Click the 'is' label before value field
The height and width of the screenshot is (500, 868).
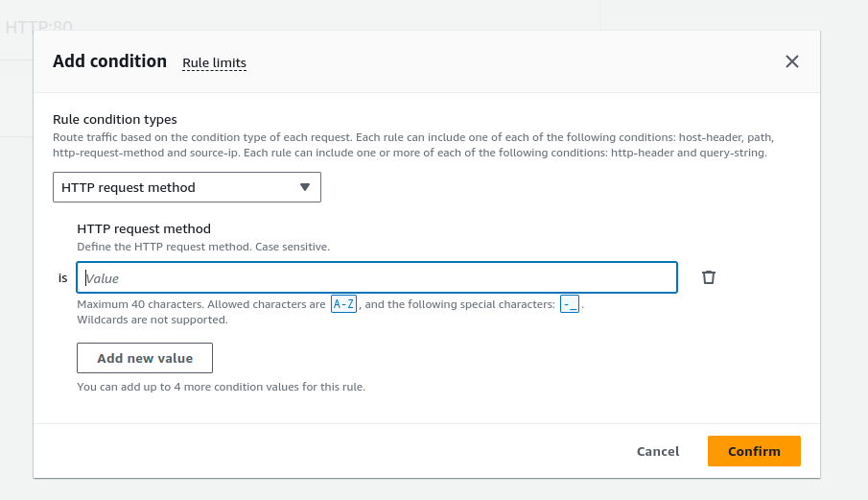62,277
